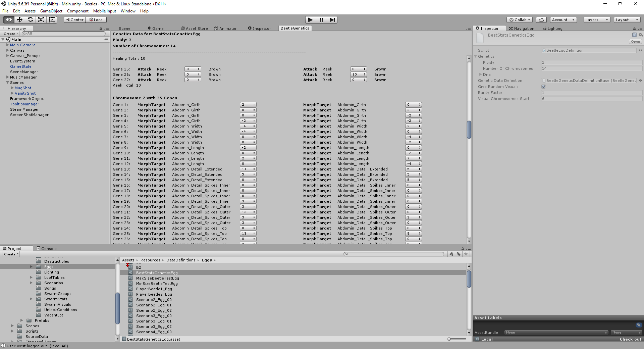Click the Asset Labels blue tag icon
The width and height of the screenshot is (644, 349).
(x=638, y=325)
